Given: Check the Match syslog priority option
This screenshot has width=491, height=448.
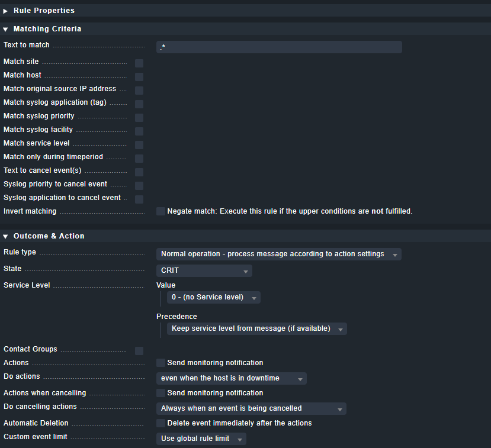Looking at the screenshot, I should pos(139,118).
